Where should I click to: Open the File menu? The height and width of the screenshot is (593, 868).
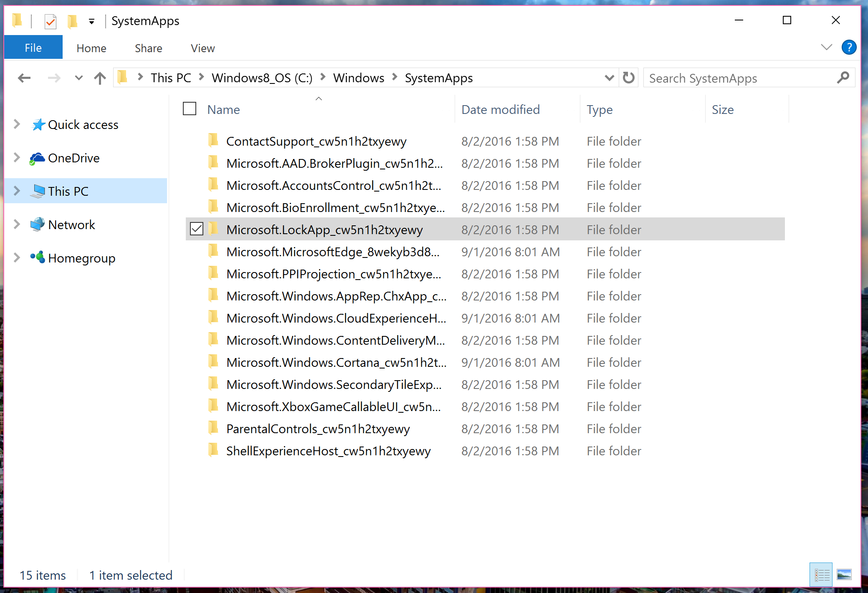[x=33, y=48]
